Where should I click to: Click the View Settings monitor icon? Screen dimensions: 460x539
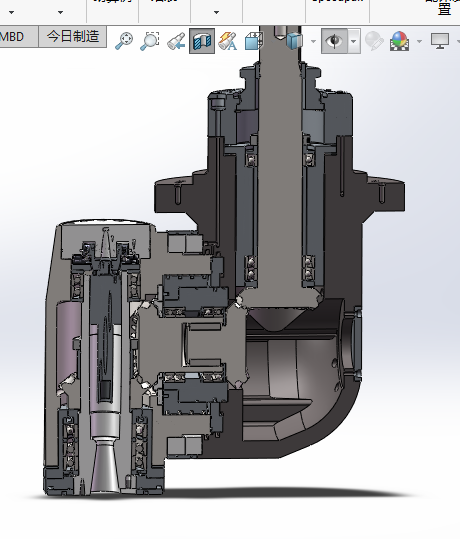pos(440,41)
